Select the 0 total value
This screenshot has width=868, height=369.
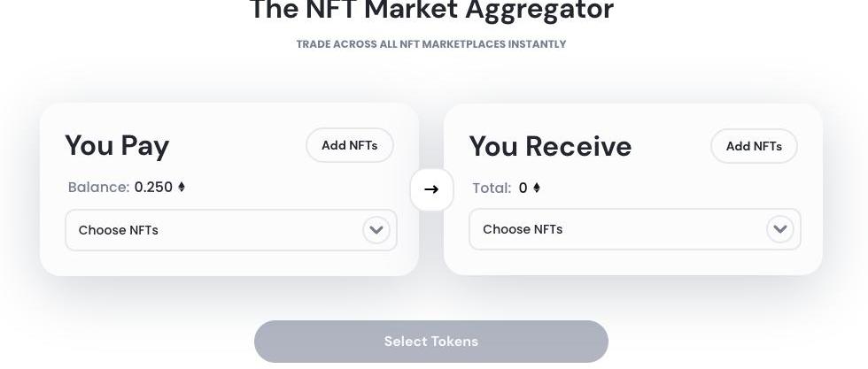(523, 188)
